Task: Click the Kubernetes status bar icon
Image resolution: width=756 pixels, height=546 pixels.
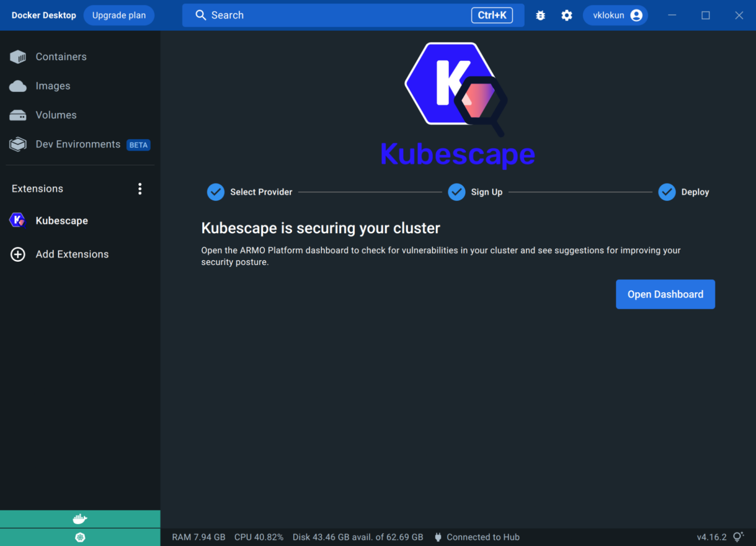Action: [80, 537]
